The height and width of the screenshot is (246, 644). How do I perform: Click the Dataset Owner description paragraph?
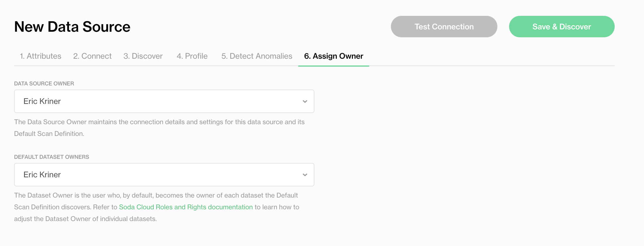click(157, 207)
